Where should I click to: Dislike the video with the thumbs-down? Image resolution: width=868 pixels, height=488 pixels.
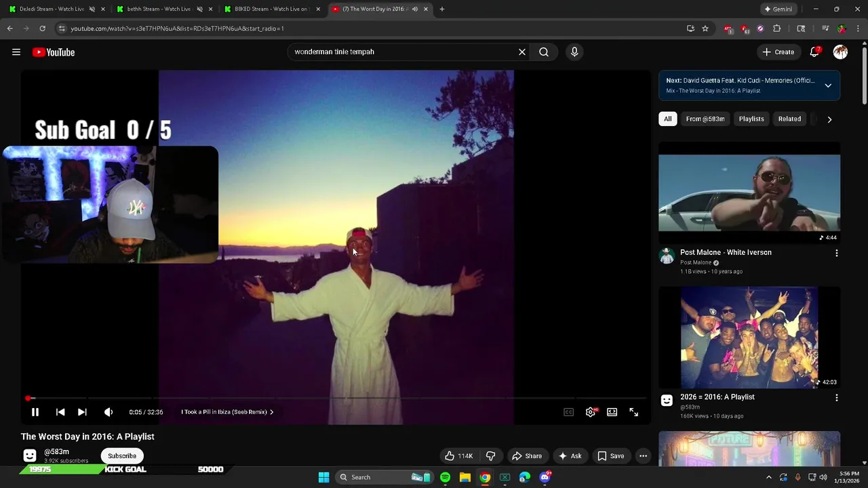(x=491, y=456)
